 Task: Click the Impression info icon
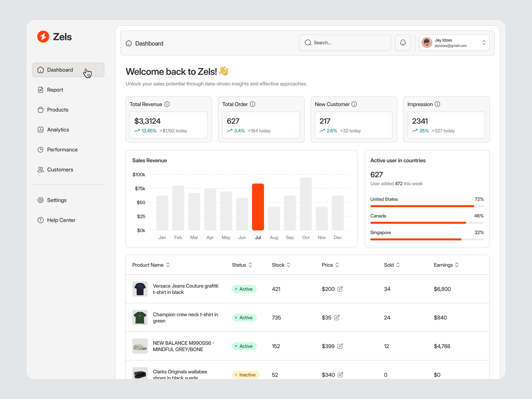(437, 104)
